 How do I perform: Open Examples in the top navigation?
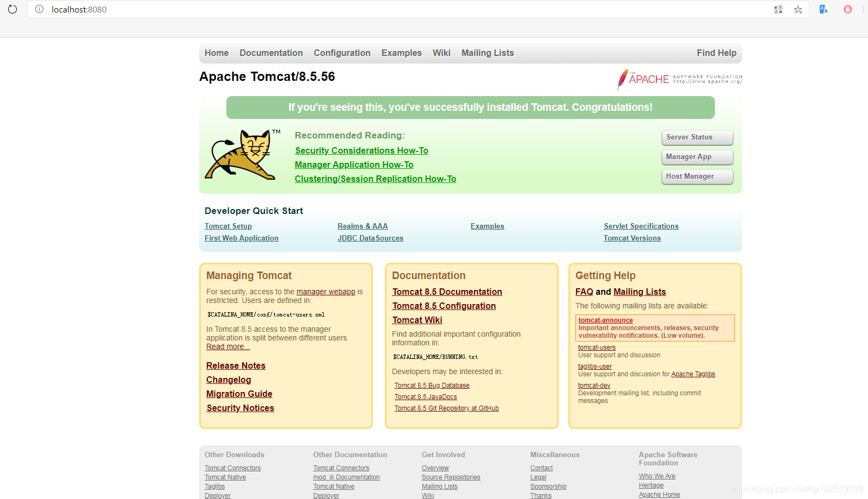[x=401, y=53]
